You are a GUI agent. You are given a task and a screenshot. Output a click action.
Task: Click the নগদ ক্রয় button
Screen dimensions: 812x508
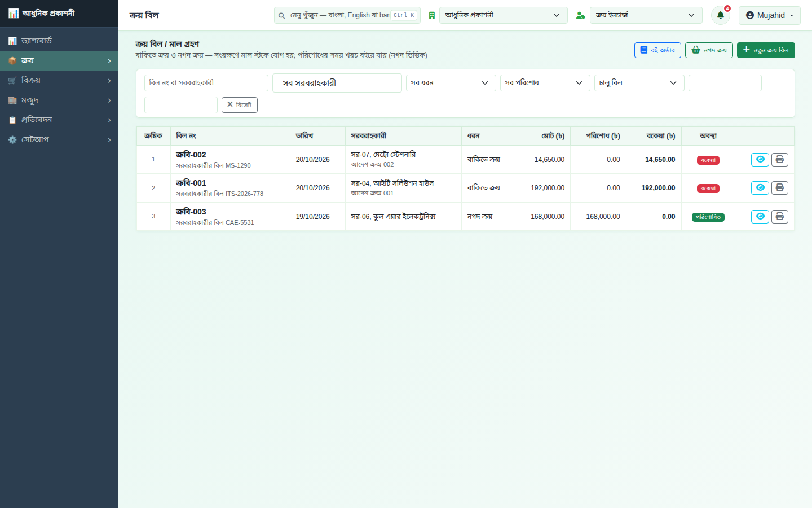(x=709, y=50)
